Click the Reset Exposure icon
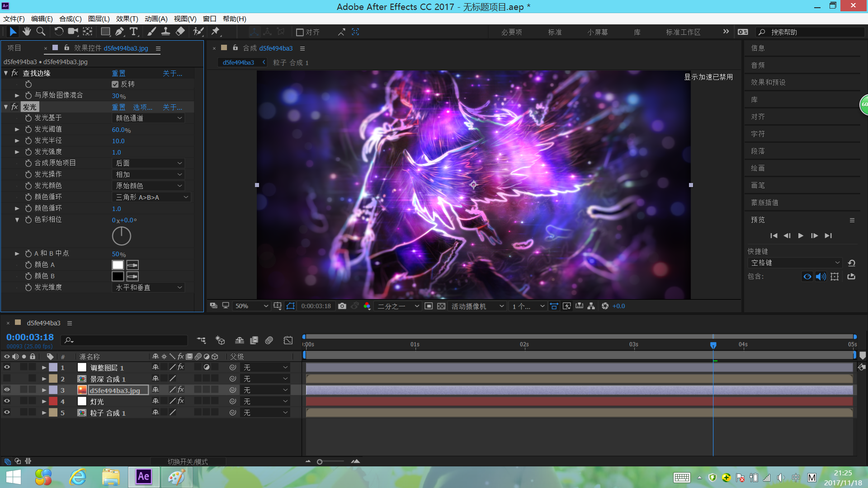The width and height of the screenshot is (868, 488). (x=605, y=306)
